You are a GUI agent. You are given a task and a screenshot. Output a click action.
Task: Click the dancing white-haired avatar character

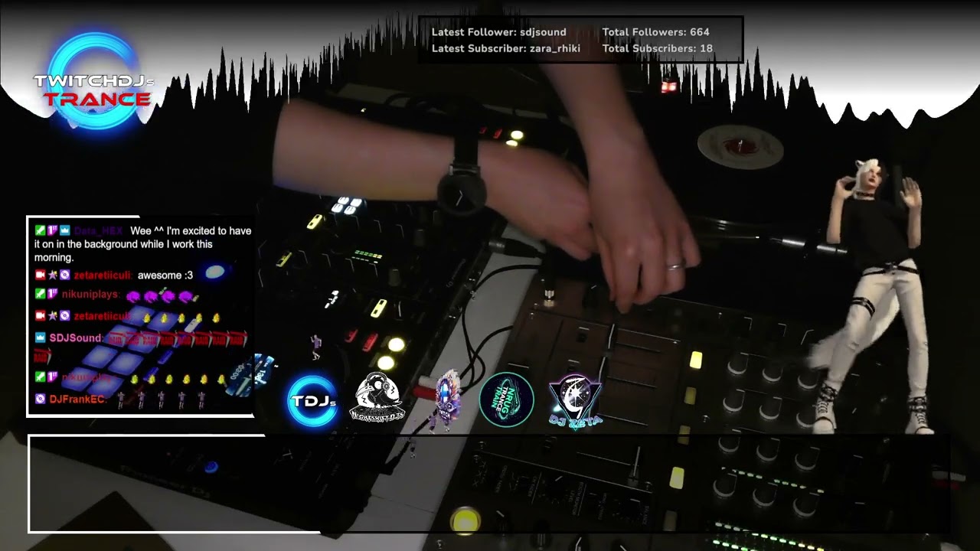click(874, 297)
